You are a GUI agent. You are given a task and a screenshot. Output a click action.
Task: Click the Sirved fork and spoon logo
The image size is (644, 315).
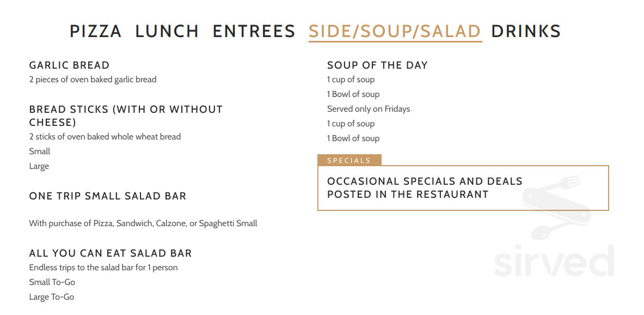pyautogui.click(x=556, y=207)
